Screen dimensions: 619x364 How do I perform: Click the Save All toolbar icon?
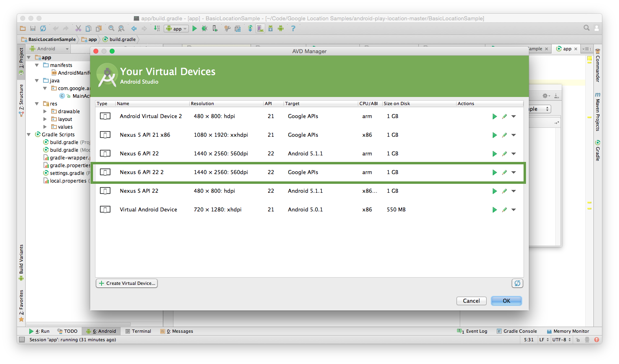coord(33,28)
